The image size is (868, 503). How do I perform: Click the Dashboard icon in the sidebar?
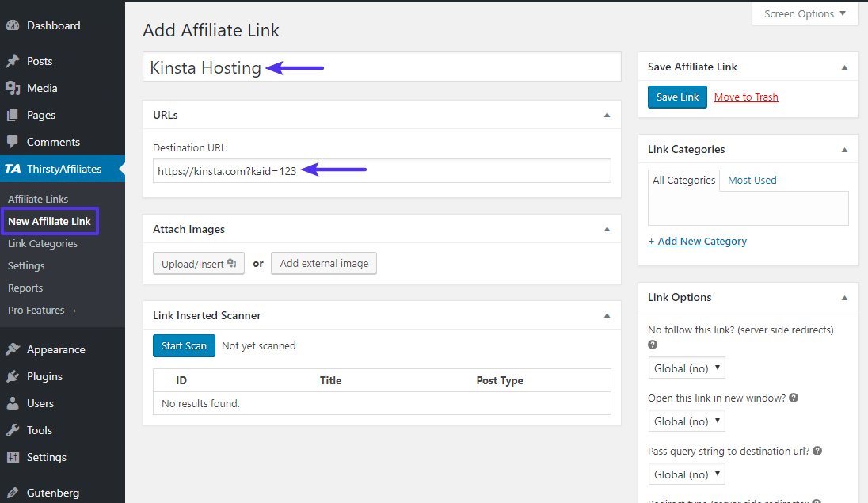point(14,25)
